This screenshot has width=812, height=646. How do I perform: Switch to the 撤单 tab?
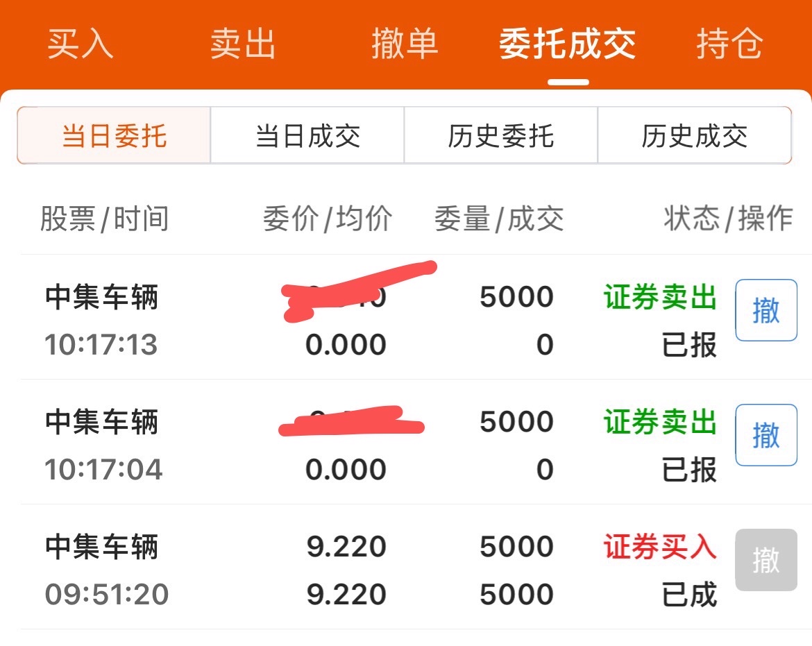pos(405,44)
